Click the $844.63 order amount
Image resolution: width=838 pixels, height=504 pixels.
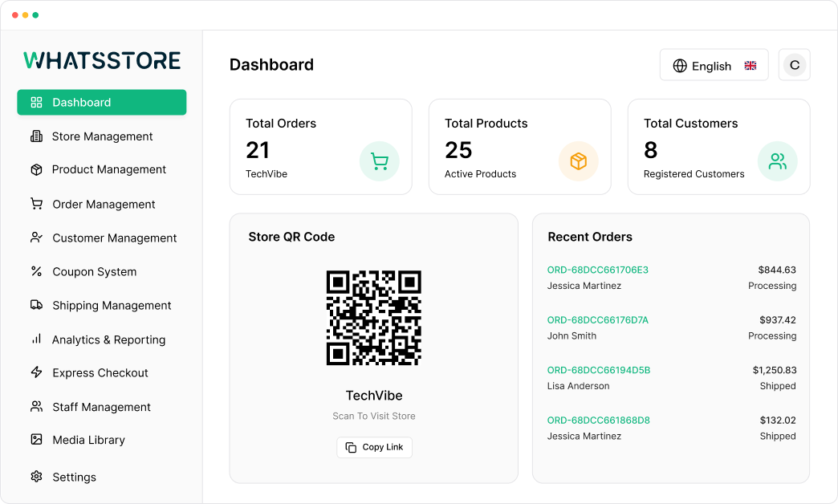tap(777, 270)
